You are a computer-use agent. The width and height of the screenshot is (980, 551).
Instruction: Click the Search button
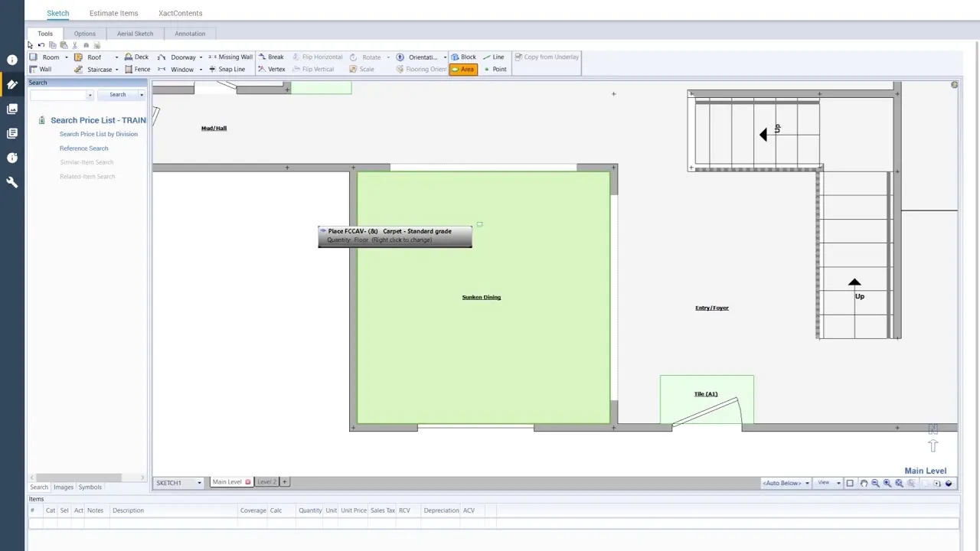[x=117, y=95]
